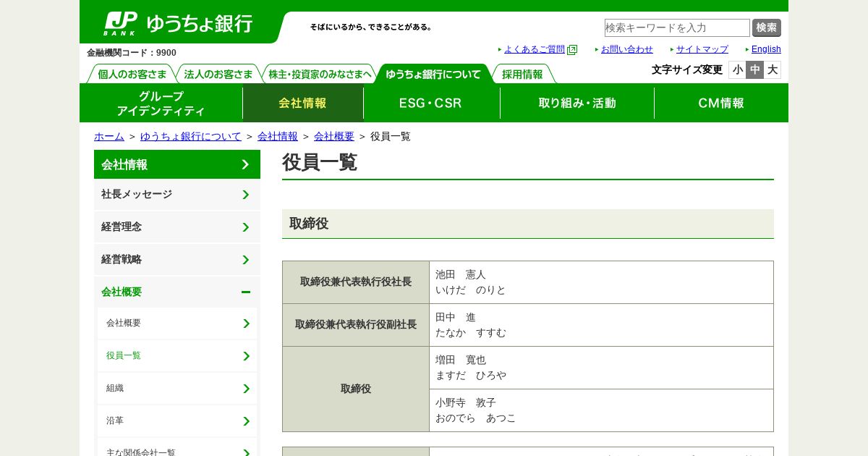Image resolution: width=868 pixels, height=456 pixels.
Task: Select the ゆうちょ銀行について tab
Action: (x=433, y=74)
